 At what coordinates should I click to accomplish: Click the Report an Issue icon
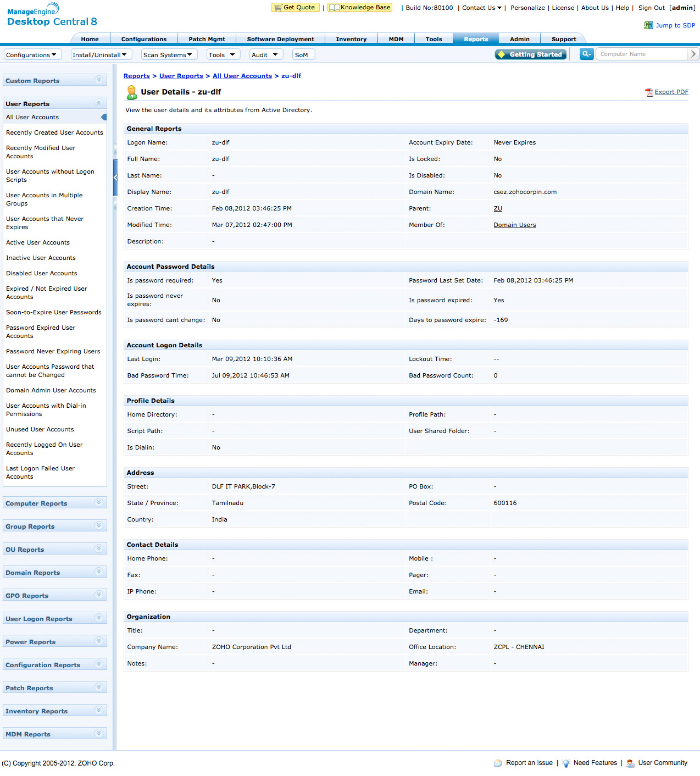click(x=498, y=763)
